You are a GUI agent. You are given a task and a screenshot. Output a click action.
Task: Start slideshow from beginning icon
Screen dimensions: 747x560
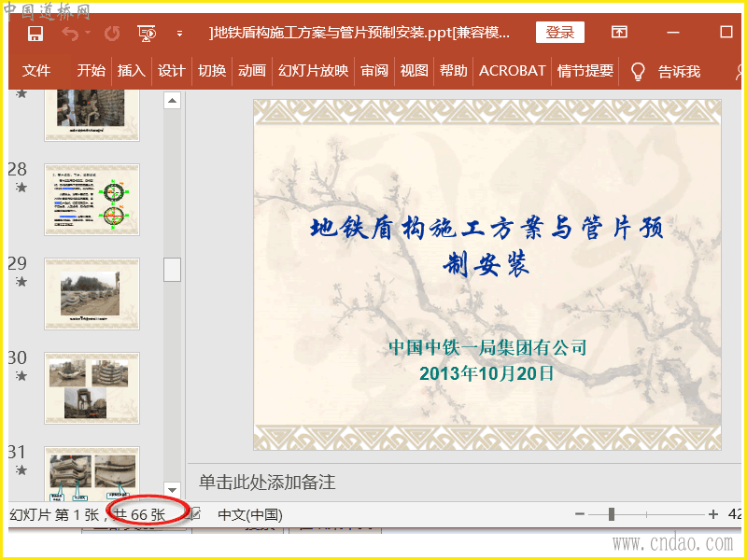click(147, 34)
